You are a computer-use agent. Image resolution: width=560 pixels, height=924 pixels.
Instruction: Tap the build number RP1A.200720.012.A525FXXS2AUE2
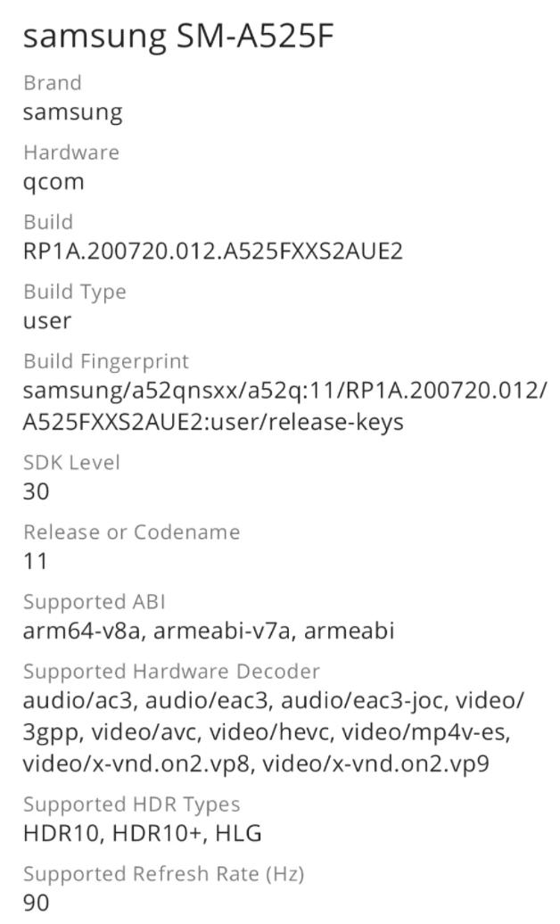212,252
